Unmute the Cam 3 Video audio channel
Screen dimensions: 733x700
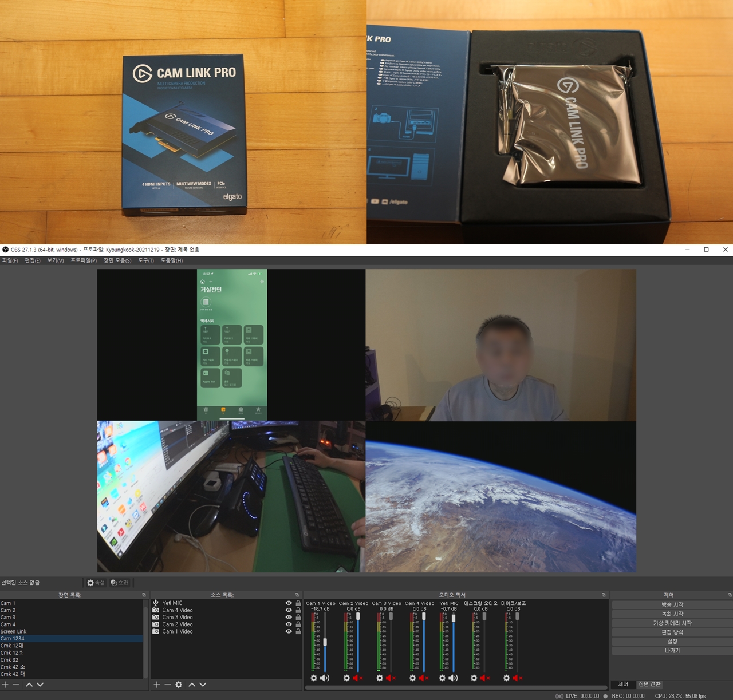tap(391, 678)
